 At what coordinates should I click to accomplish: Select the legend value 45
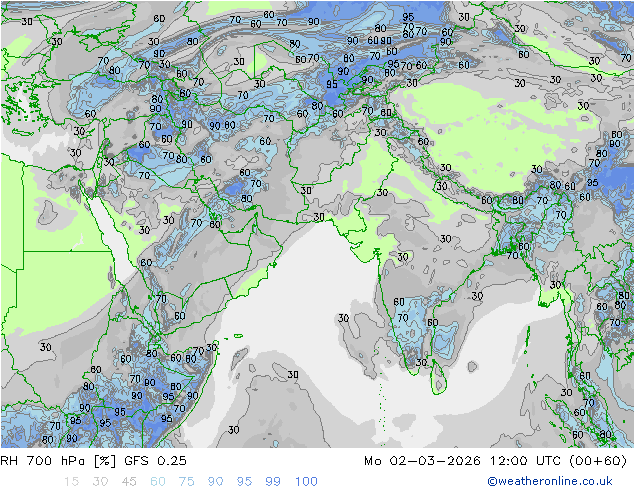tap(129, 481)
